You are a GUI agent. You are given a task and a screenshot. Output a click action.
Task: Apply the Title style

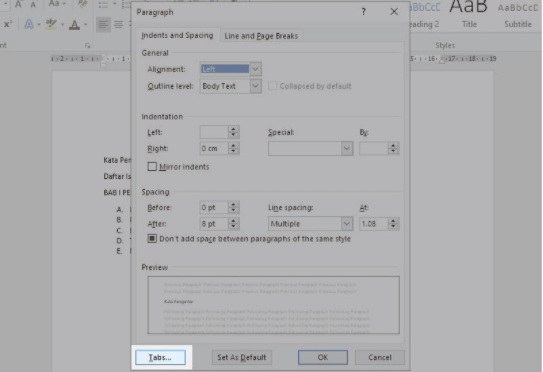click(x=469, y=14)
